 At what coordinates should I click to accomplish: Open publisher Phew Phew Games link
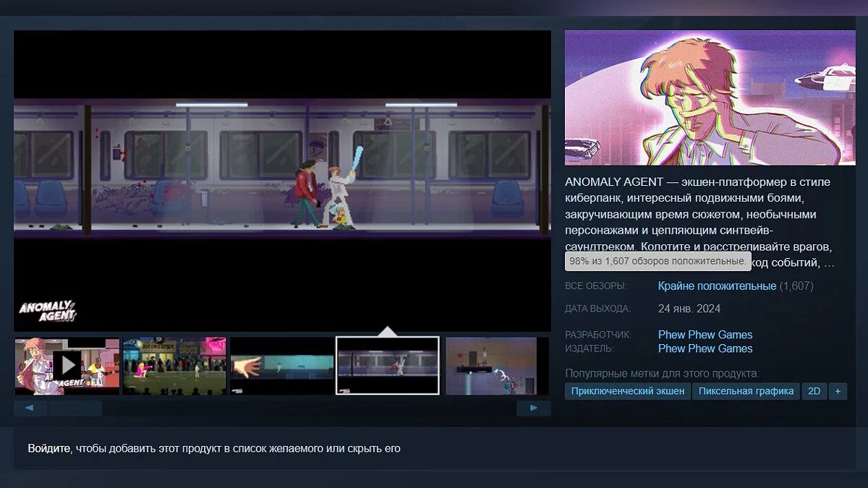705,348
